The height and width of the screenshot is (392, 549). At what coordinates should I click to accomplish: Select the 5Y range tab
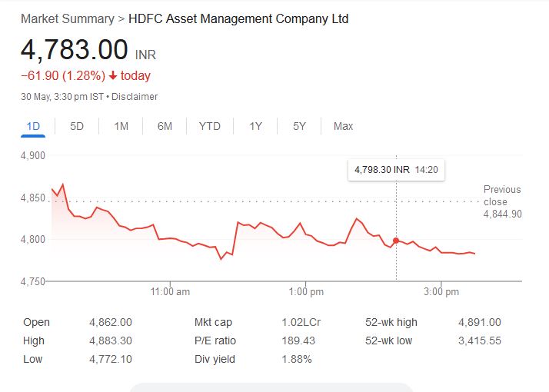[299, 126]
